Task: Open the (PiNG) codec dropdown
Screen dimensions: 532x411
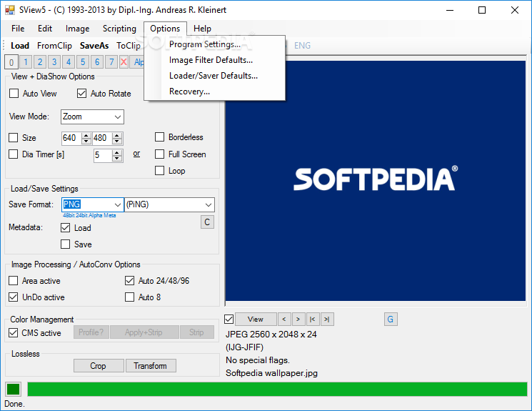Action: point(209,205)
